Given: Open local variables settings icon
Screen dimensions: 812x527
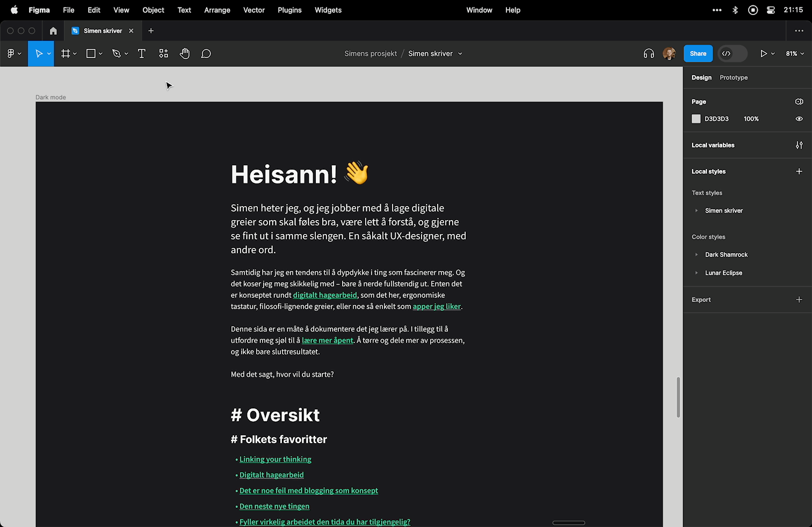Looking at the screenshot, I should point(799,145).
